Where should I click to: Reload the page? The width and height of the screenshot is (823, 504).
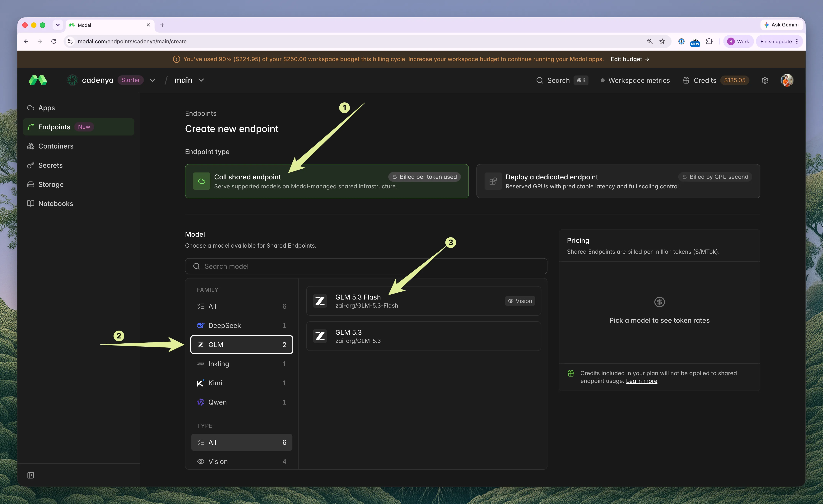(x=53, y=41)
